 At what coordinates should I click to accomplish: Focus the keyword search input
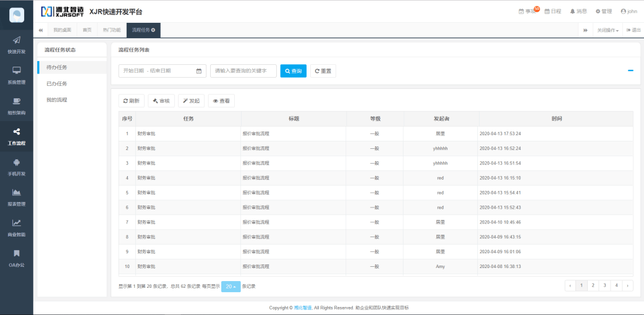point(243,70)
